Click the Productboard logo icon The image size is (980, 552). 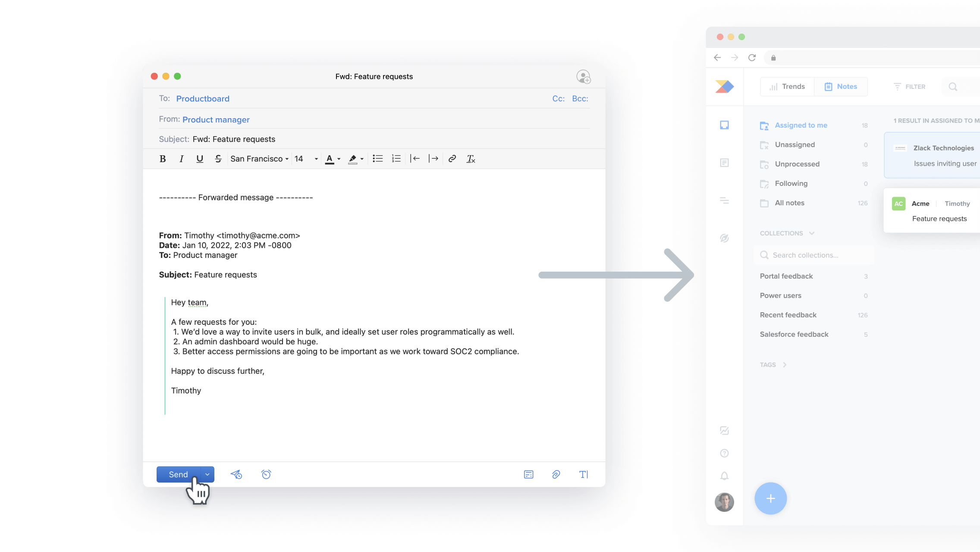coord(725,87)
